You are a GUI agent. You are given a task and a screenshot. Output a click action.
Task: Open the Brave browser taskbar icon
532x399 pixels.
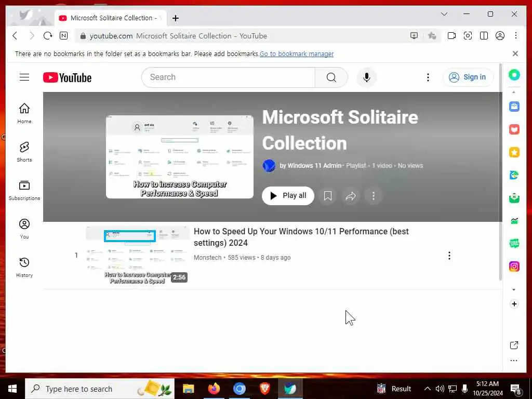(264, 389)
